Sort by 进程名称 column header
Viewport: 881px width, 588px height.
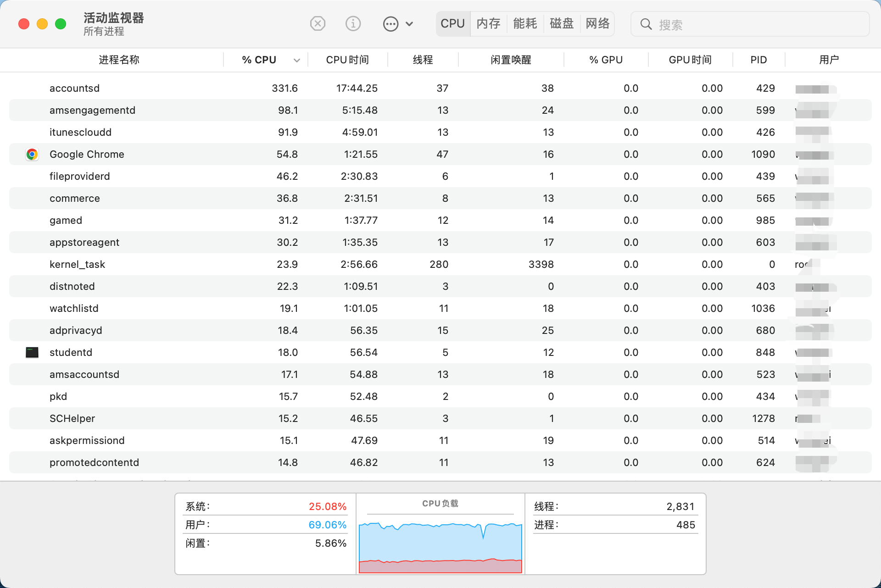coord(119,60)
